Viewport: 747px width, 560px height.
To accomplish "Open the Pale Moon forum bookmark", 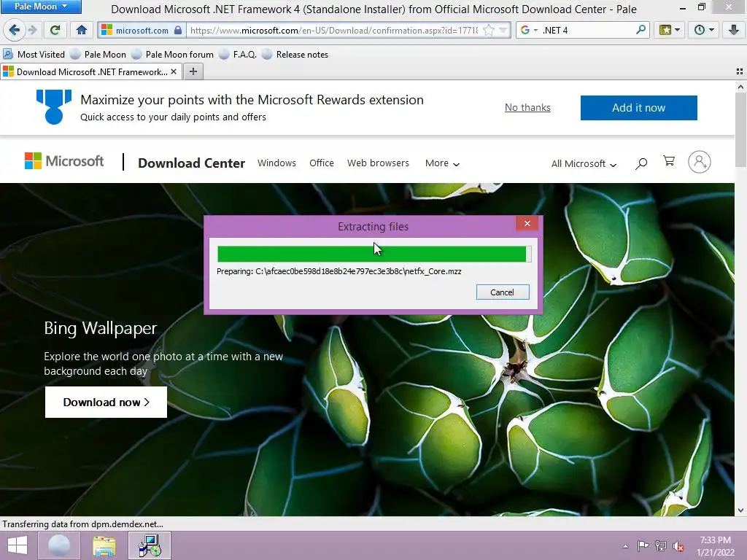I will pos(172,54).
